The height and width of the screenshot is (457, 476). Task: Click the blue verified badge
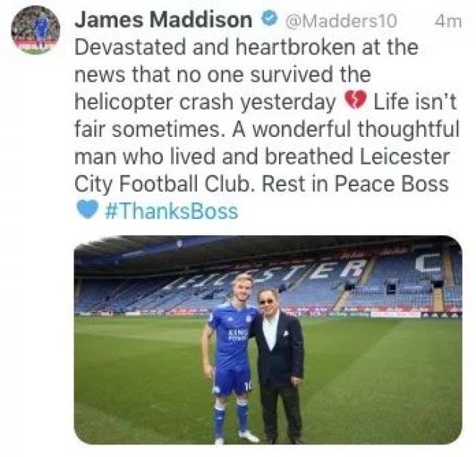point(269,19)
